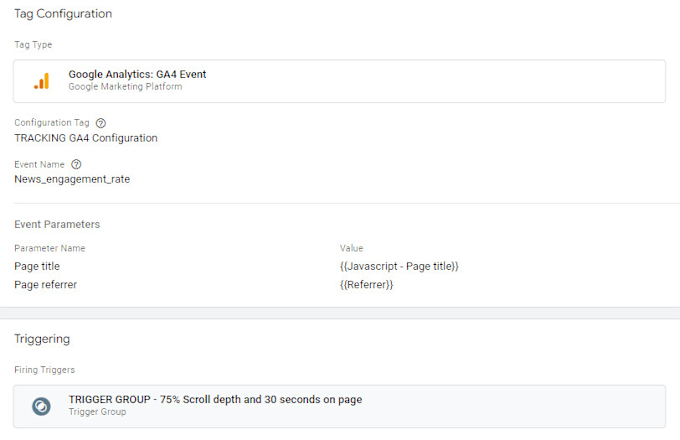Click the Parameter Name column header
The image size is (680, 440).
pos(50,248)
